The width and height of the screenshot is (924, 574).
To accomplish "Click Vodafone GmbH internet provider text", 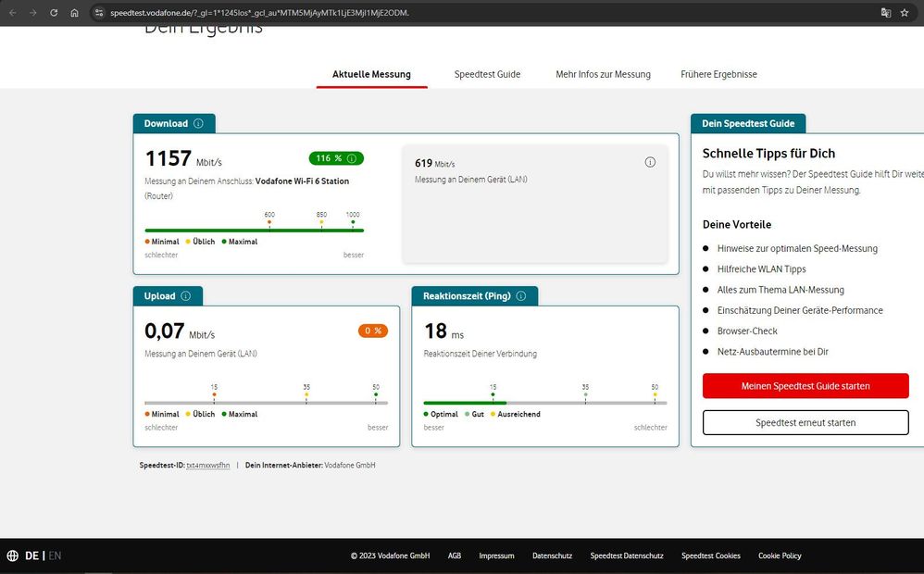I will pyautogui.click(x=349, y=465).
